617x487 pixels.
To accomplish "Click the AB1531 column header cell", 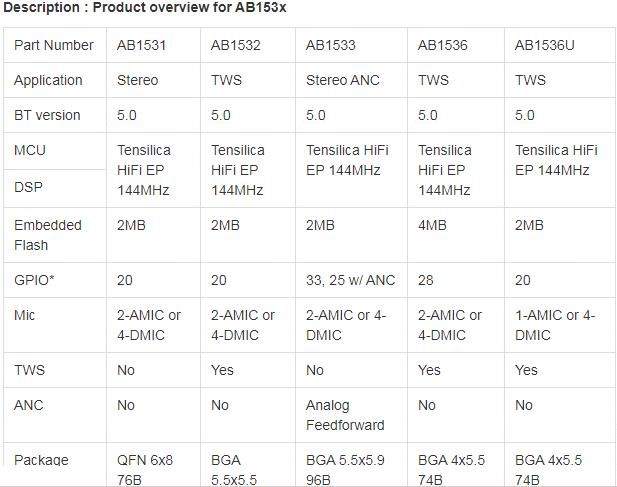I will (143, 45).
